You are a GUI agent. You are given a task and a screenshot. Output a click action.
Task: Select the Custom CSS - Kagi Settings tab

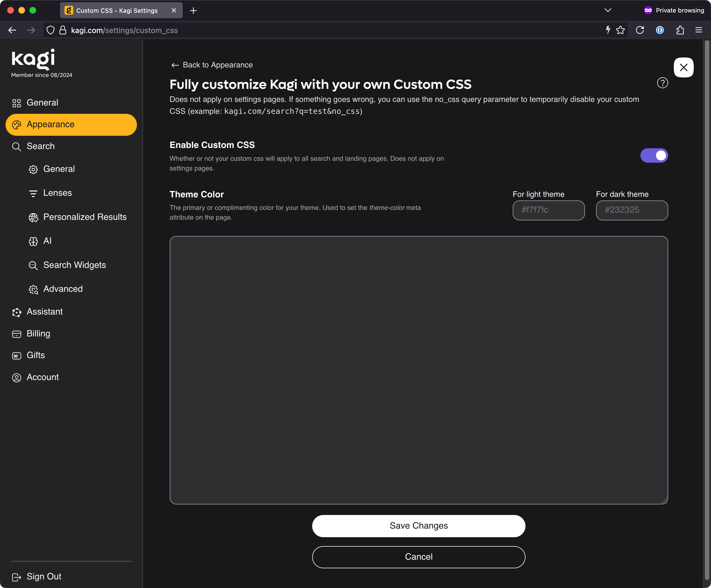pyautogui.click(x=121, y=11)
